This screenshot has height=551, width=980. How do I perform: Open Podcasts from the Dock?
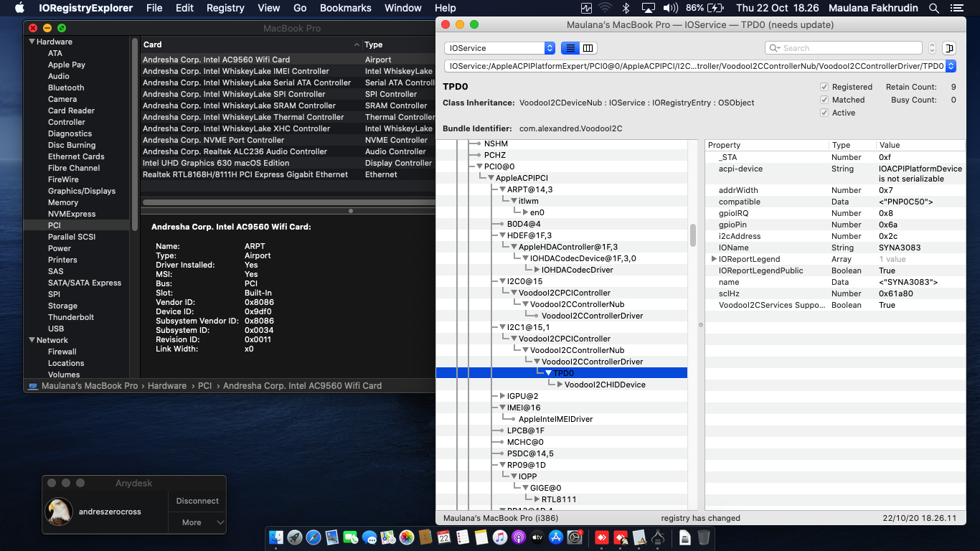pyautogui.click(x=519, y=537)
